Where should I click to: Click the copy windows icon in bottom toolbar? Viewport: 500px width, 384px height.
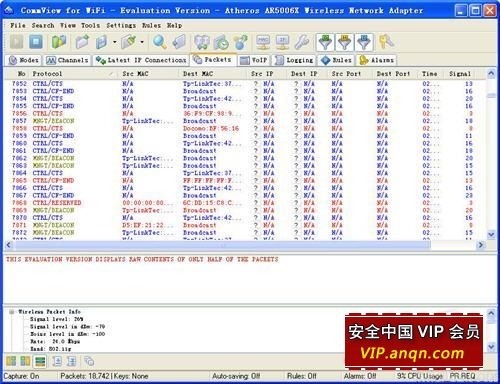click(x=89, y=361)
